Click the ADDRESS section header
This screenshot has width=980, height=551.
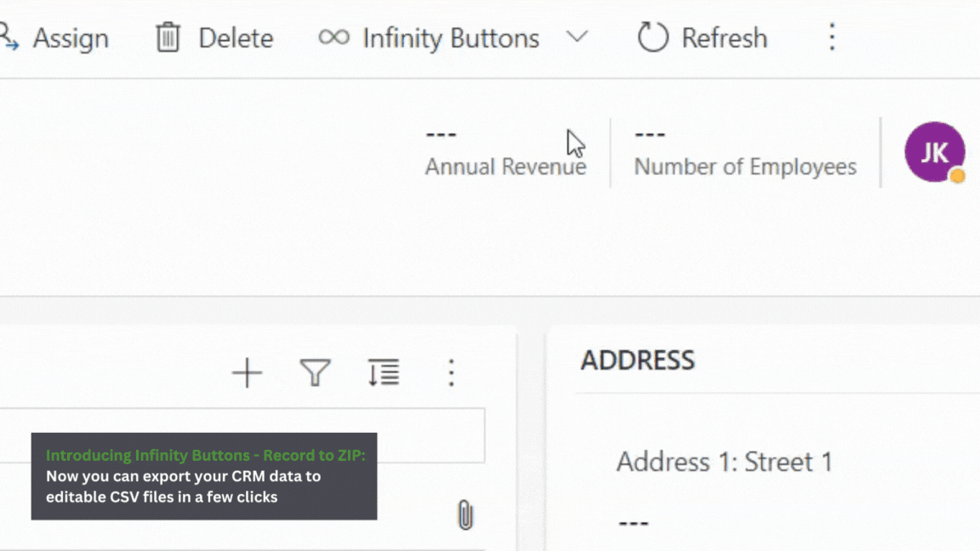(637, 360)
